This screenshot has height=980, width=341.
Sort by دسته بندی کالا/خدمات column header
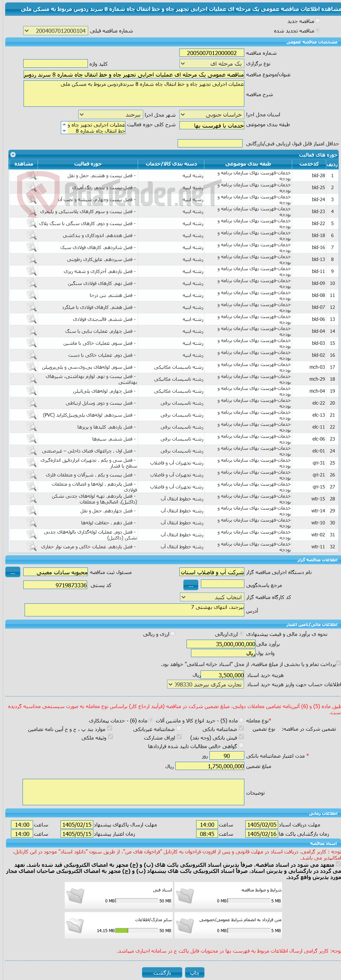171,164
